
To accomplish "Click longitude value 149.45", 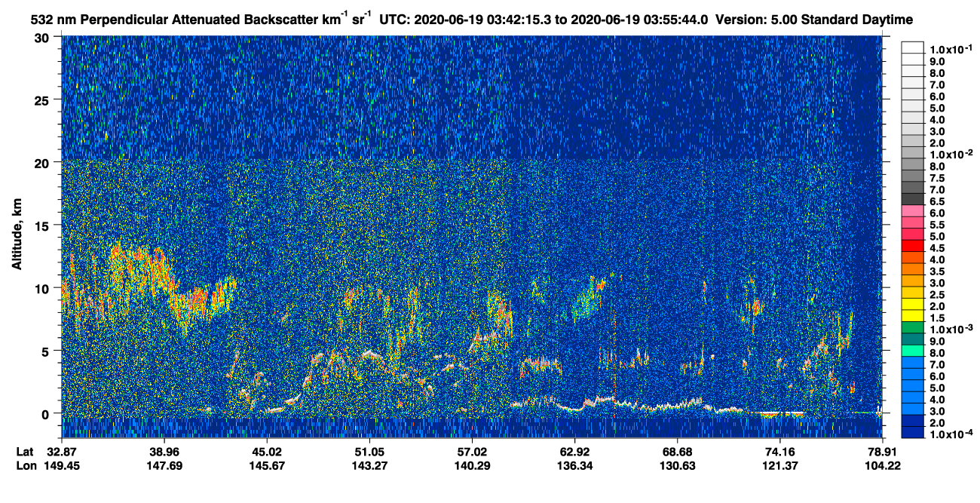I will point(63,465).
